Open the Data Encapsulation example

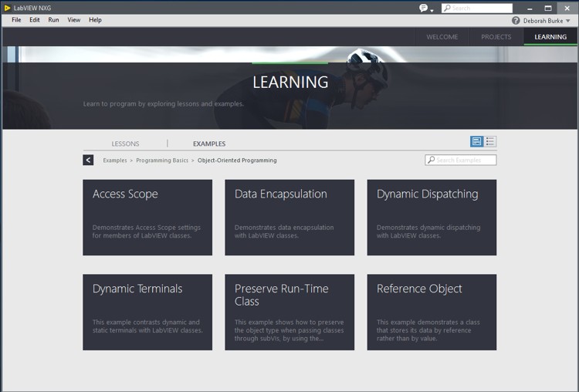289,218
